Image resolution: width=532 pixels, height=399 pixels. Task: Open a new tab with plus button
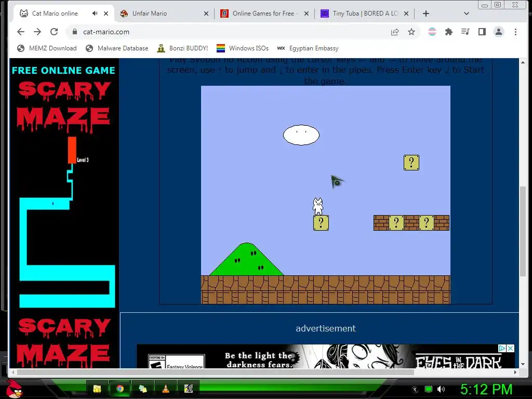tap(426, 14)
